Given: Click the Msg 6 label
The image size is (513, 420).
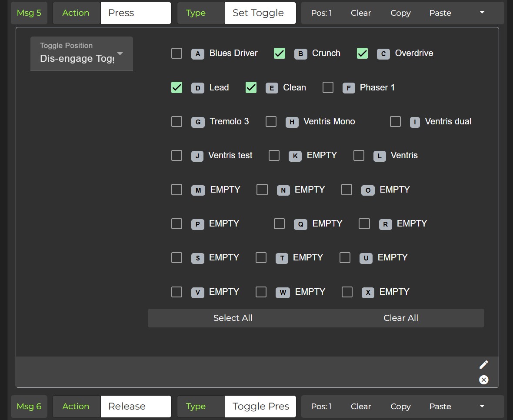Looking at the screenshot, I should pos(29,407).
